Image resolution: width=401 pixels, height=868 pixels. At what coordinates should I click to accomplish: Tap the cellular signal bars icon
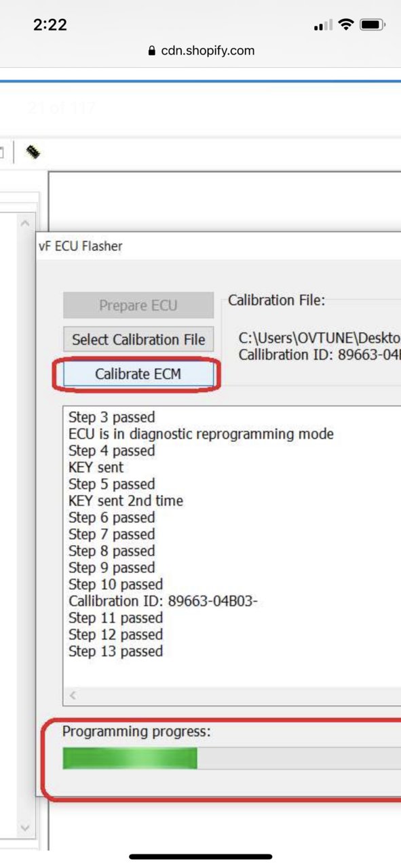pos(323,26)
